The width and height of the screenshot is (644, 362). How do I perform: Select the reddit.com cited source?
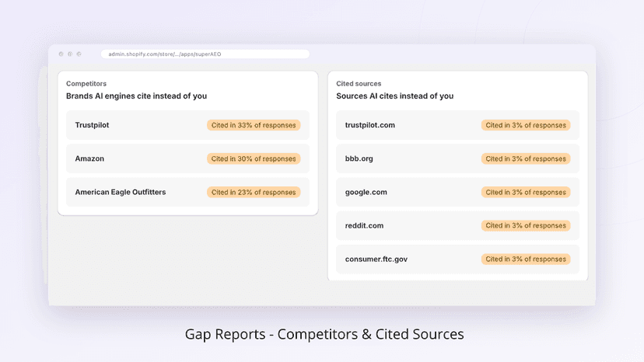[457, 225]
